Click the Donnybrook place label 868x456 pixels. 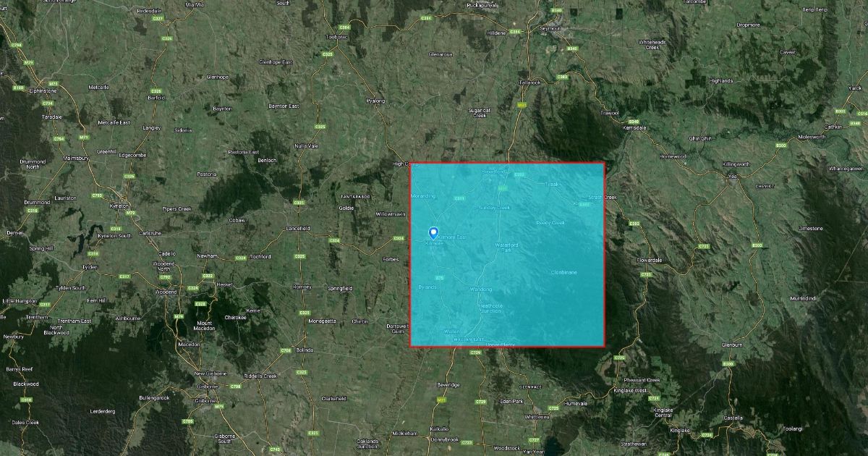click(444, 439)
